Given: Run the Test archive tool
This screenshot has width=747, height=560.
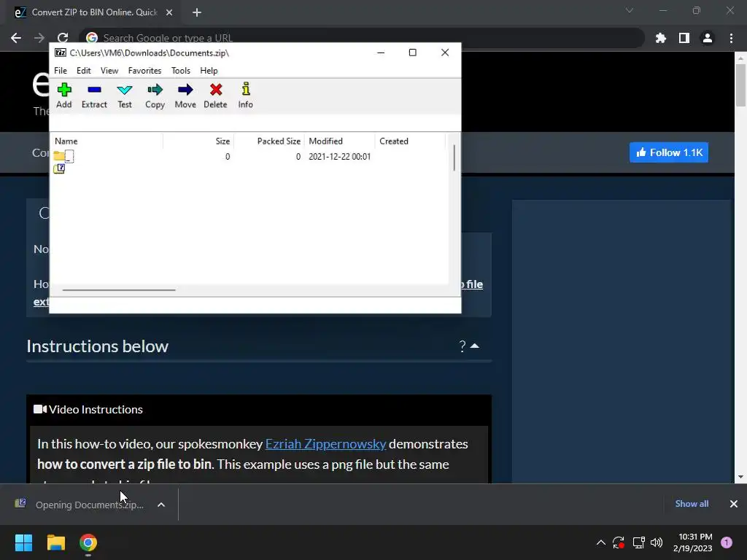Looking at the screenshot, I should click(x=124, y=96).
